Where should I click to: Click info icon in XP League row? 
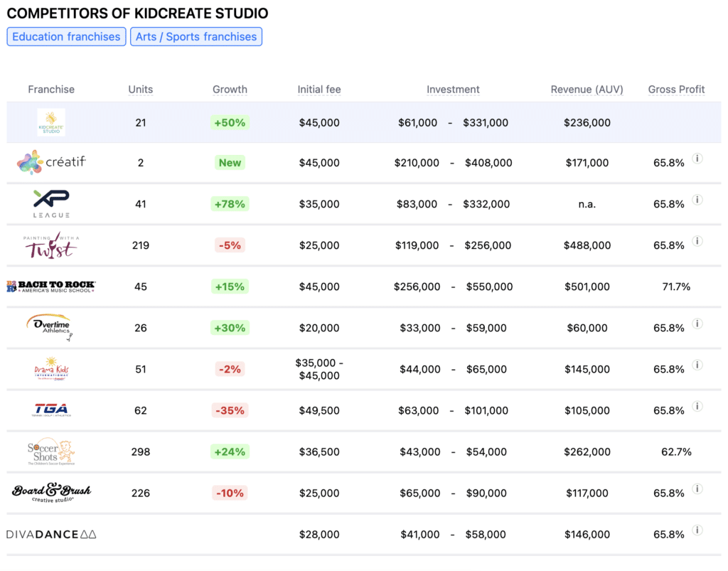click(697, 200)
